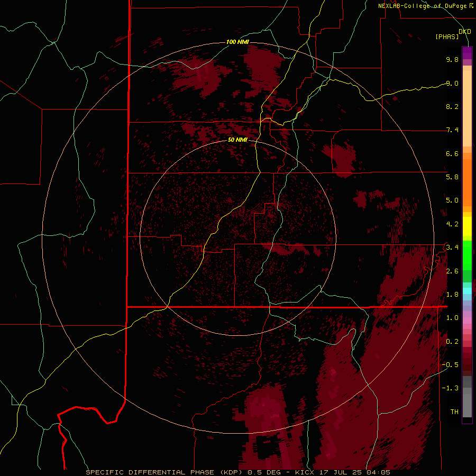Screen dimensions: 476x476
Task: Click the [PHAS] legend label
Action: [447, 37]
